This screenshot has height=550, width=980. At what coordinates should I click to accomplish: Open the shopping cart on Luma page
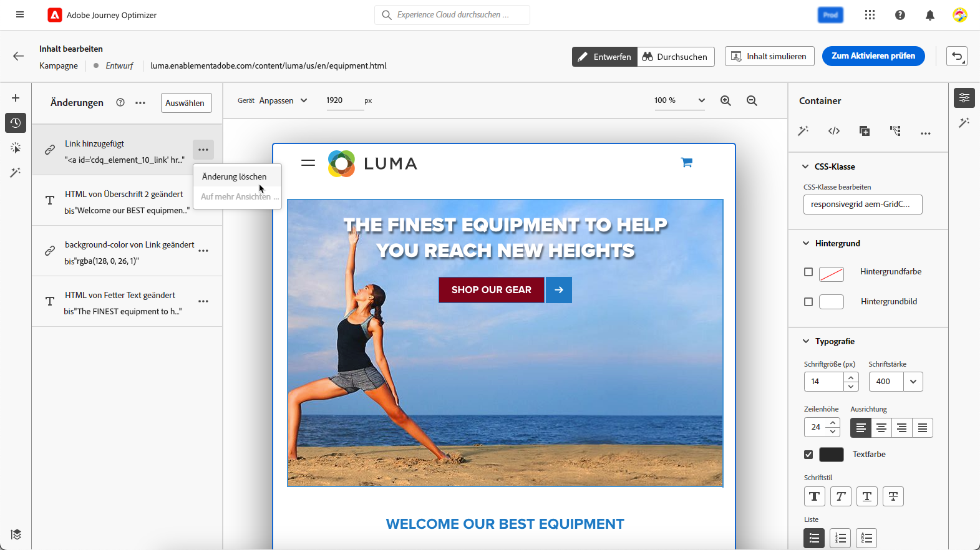point(687,163)
